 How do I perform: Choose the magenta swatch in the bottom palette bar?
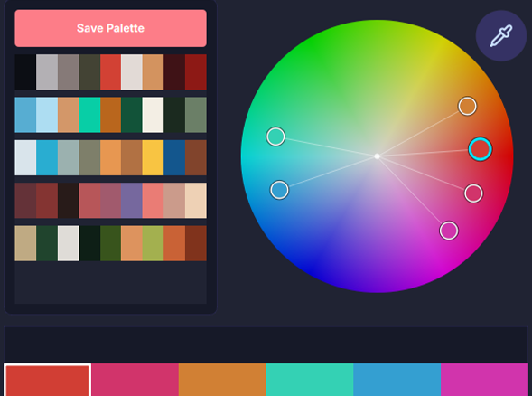click(484, 380)
